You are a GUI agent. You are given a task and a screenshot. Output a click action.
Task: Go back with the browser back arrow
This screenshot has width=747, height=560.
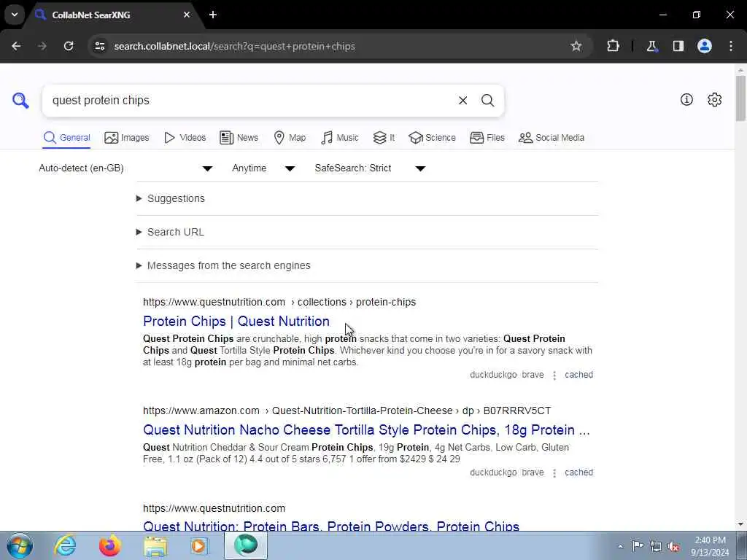click(16, 46)
